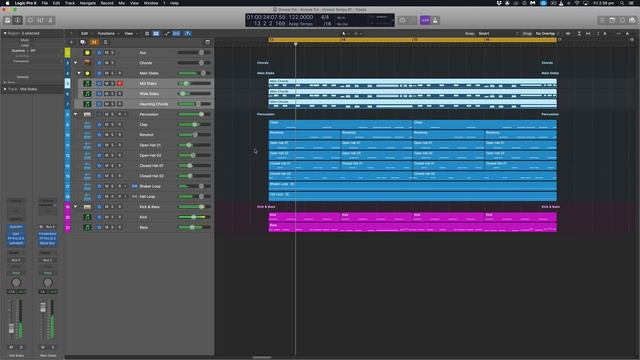Toggle the orange global Hide button
Screen dimensions: 640x360
(x=94, y=42)
